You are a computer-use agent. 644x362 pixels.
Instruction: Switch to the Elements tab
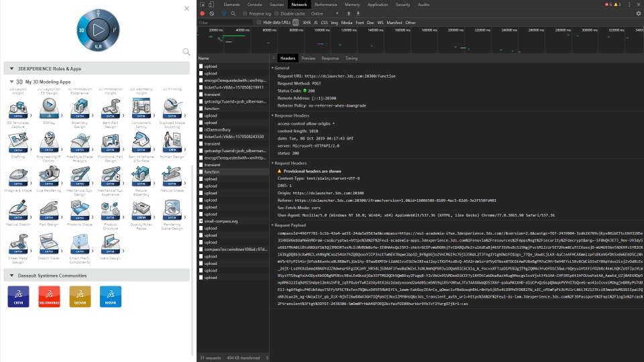pyautogui.click(x=231, y=5)
